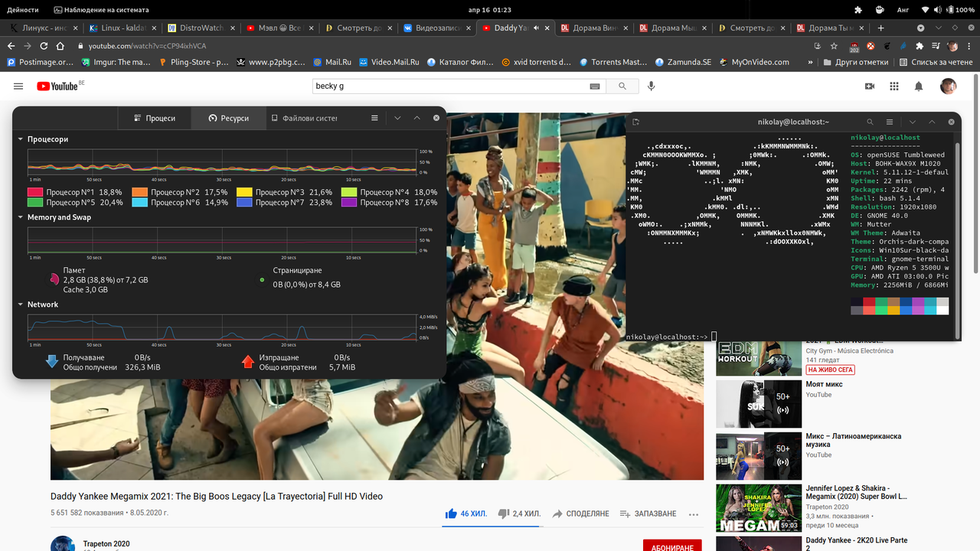Viewport: 980px width, 551px height.
Task: Open a new browser tab
Action: coord(881,28)
